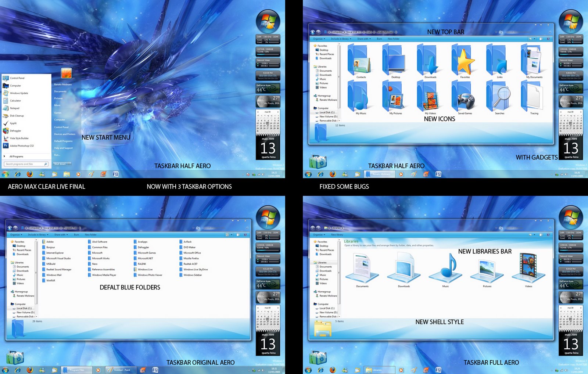Screen dimensions: 588x374
Task: Open the Nero folder in Program Files
Action: 93,264
